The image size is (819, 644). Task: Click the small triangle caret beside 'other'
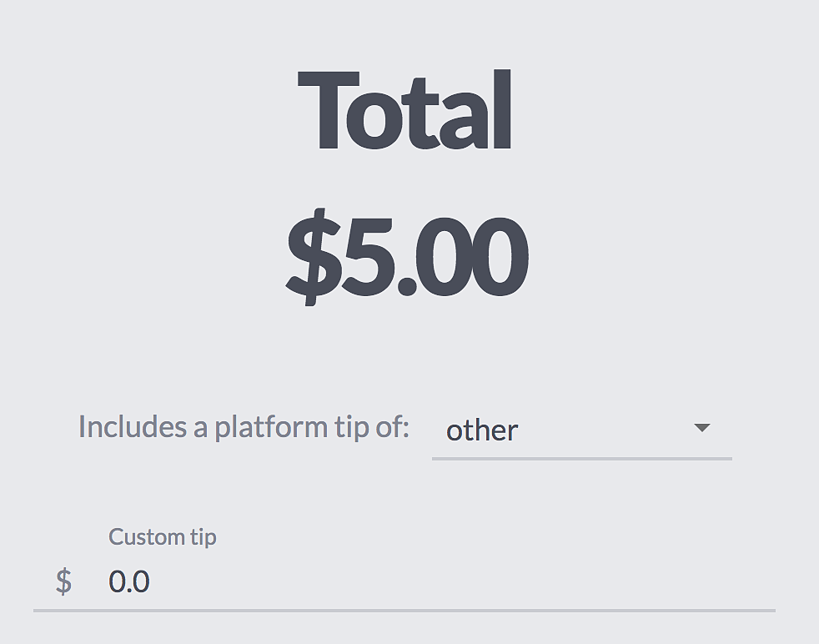701,428
